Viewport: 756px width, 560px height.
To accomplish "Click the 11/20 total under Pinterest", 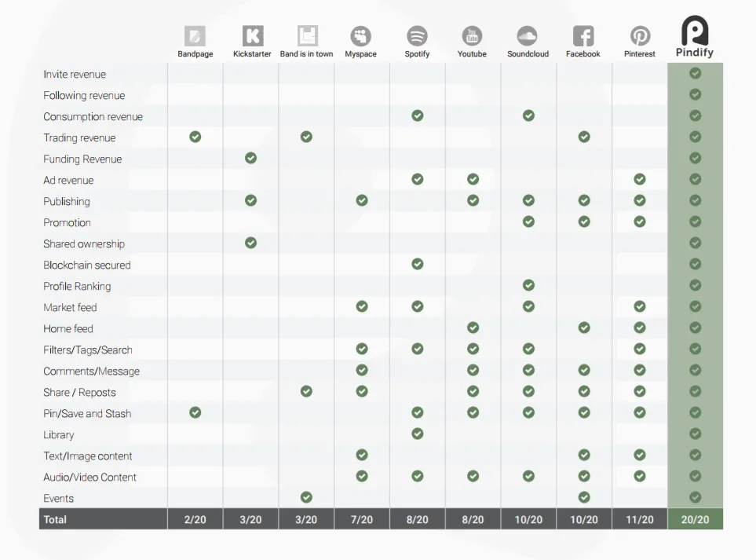I will point(640,519).
